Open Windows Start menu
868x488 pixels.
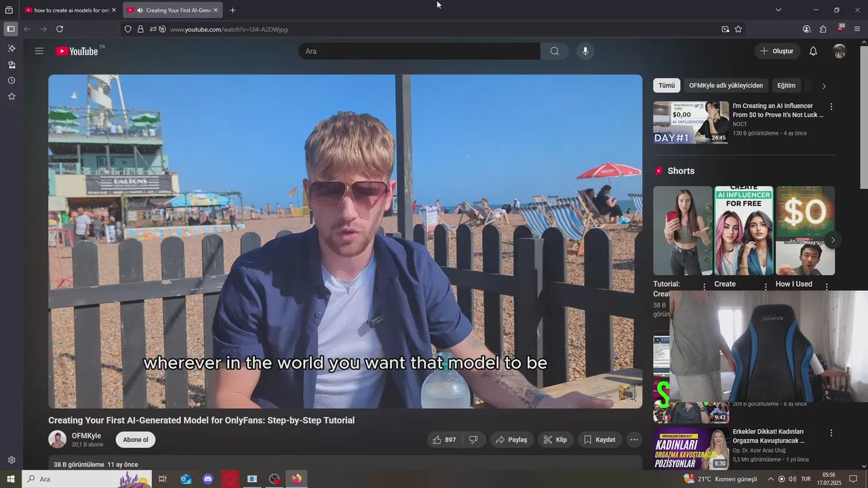tap(11, 479)
